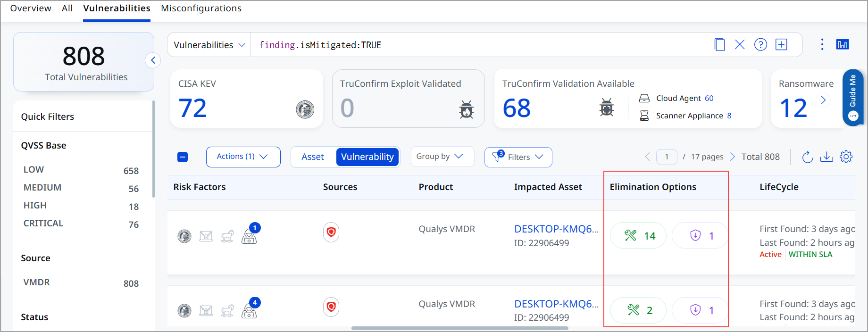Open the first DESKTOP-KMQ6 asset link

[x=556, y=229]
